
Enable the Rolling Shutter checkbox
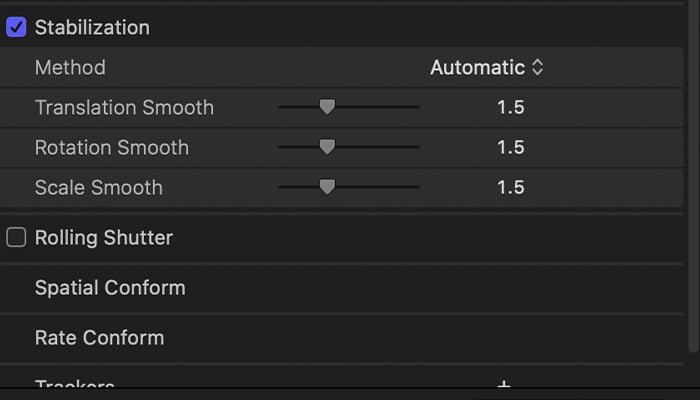point(16,238)
